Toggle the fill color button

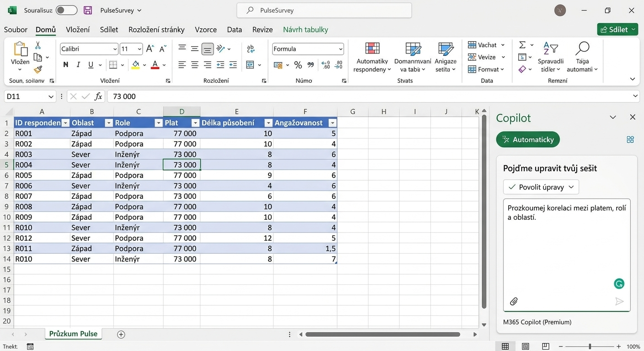pos(135,65)
